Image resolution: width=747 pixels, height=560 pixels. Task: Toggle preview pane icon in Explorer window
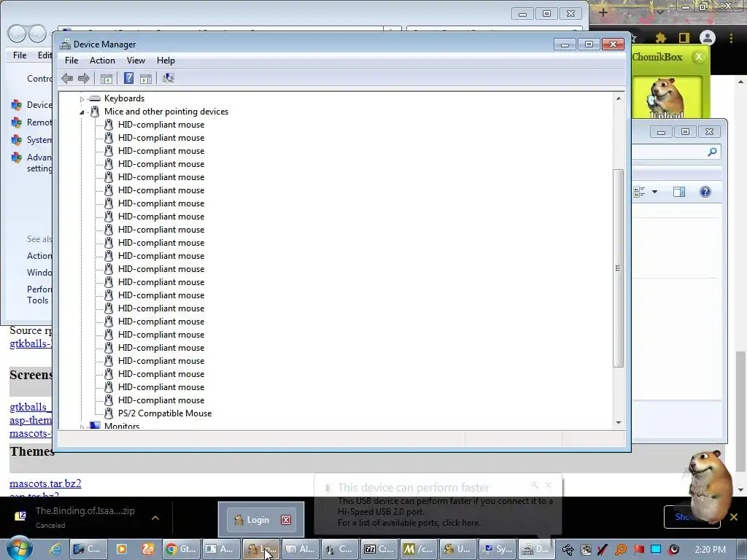679,192
